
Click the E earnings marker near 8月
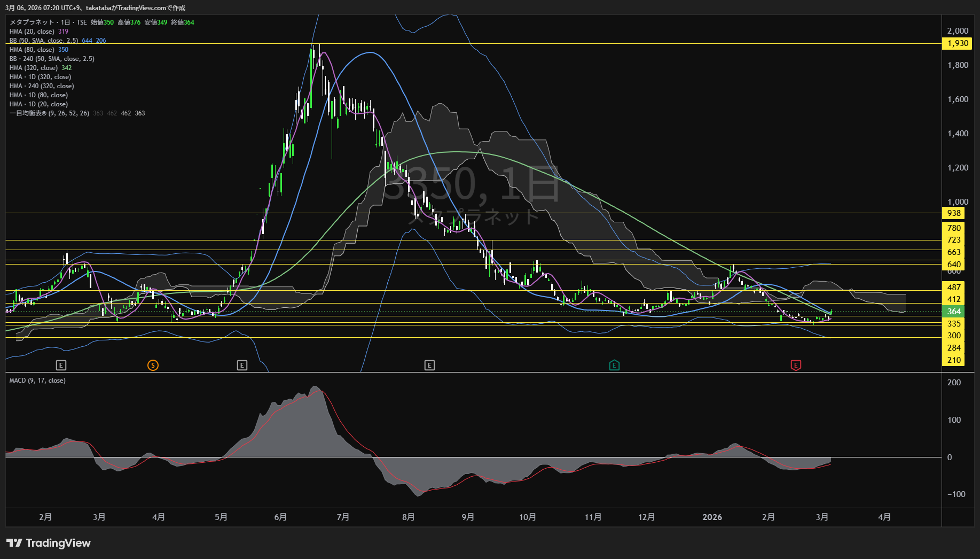[x=429, y=366]
